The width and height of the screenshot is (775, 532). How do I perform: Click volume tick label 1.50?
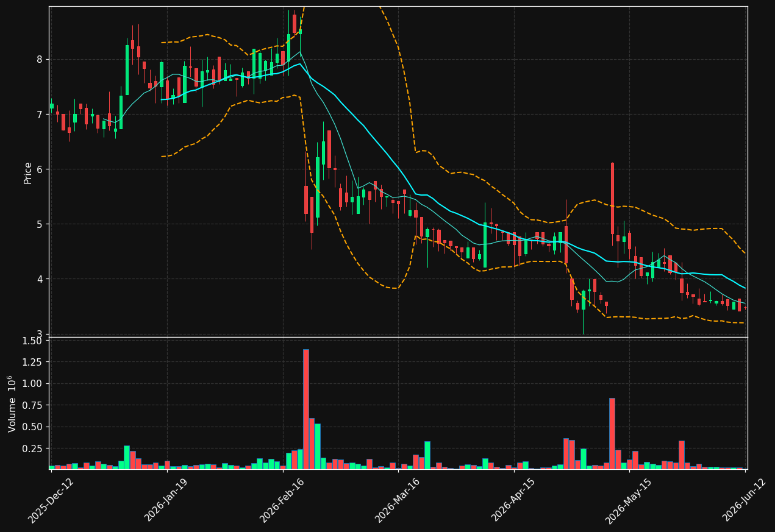click(x=32, y=340)
